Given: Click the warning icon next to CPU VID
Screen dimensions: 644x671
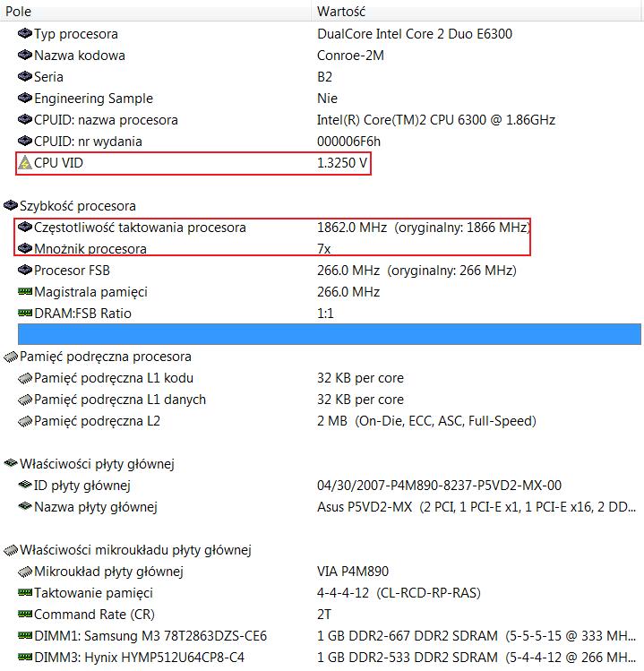Looking at the screenshot, I should point(25,164).
